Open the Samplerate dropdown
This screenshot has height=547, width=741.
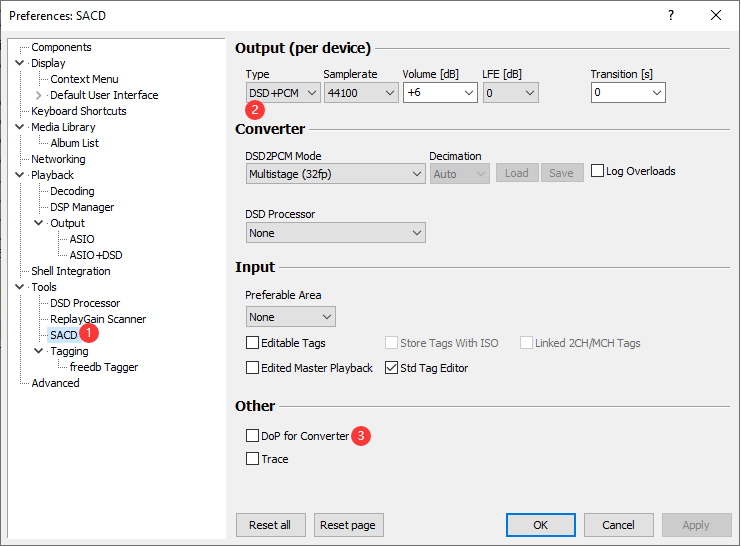(x=360, y=93)
